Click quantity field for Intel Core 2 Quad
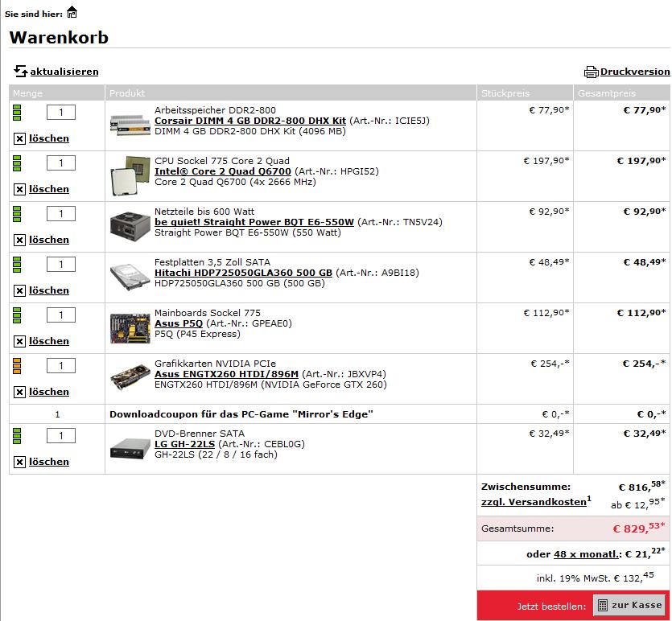The width and height of the screenshot is (672, 621). click(x=61, y=162)
